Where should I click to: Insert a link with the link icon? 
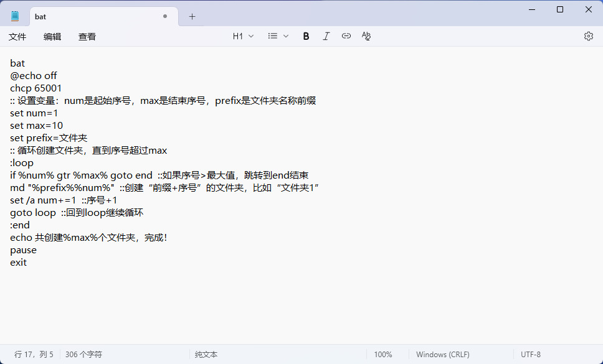click(346, 36)
